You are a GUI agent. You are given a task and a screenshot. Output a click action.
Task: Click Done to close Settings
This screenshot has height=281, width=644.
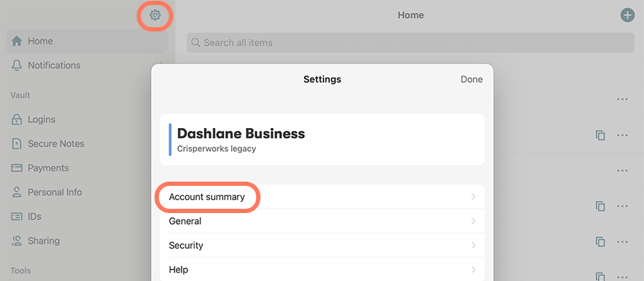pos(472,79)
